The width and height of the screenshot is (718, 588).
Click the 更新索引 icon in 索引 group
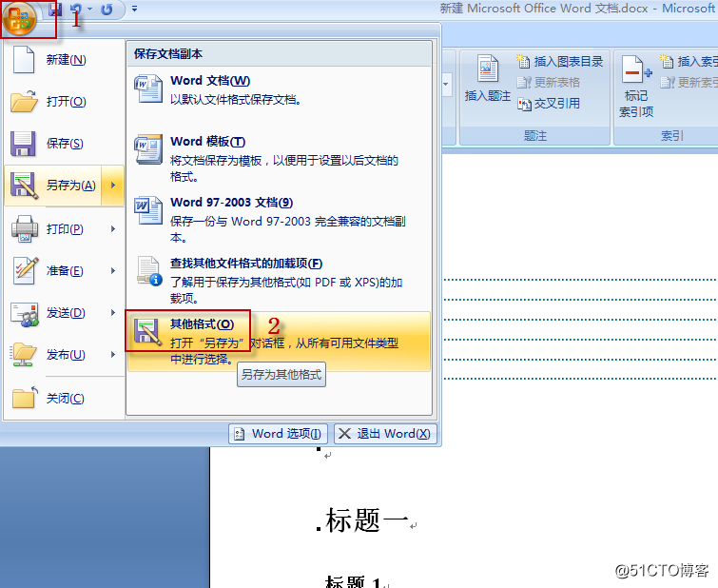click(668, 83)
